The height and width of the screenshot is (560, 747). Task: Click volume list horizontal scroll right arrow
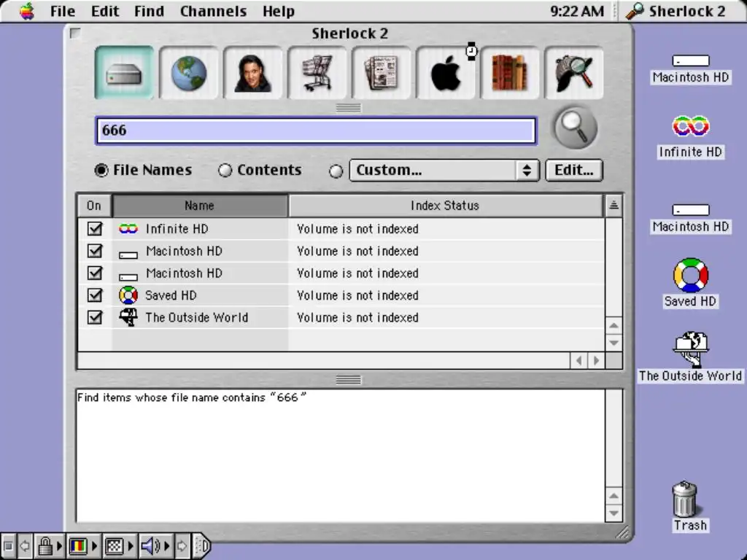pos(596,360)
